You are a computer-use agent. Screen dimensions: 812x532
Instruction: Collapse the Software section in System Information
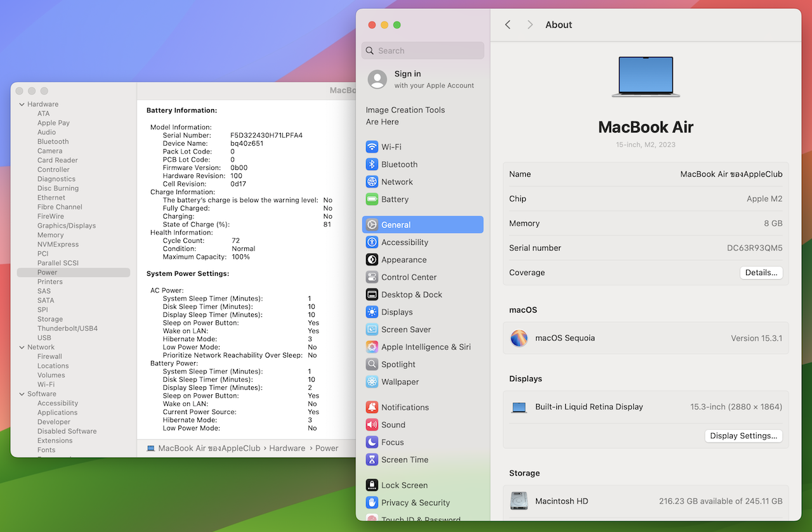point(22,394)
